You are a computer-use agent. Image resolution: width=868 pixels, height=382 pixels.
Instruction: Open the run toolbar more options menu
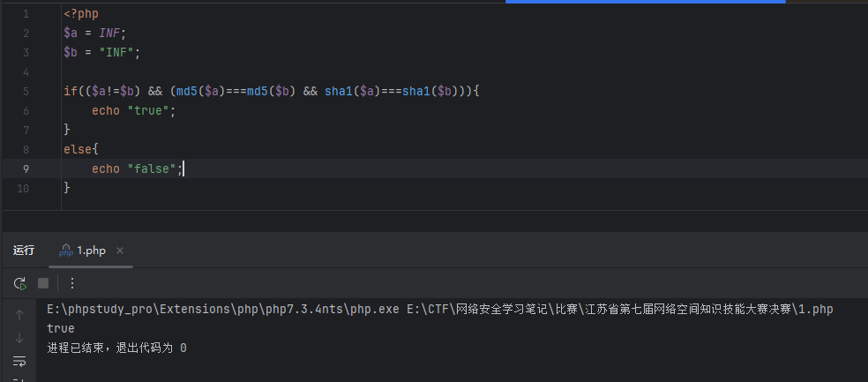tap(72, 283)
